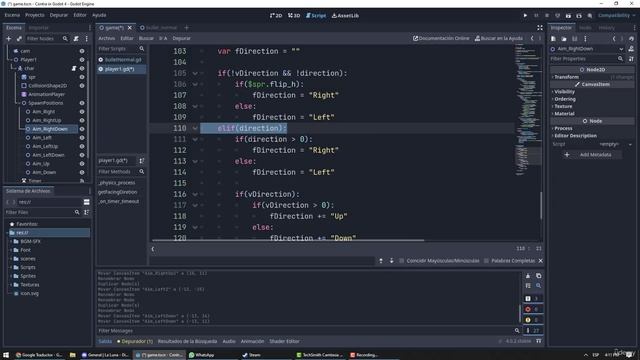Find previous search match arrow

point(381,260)
